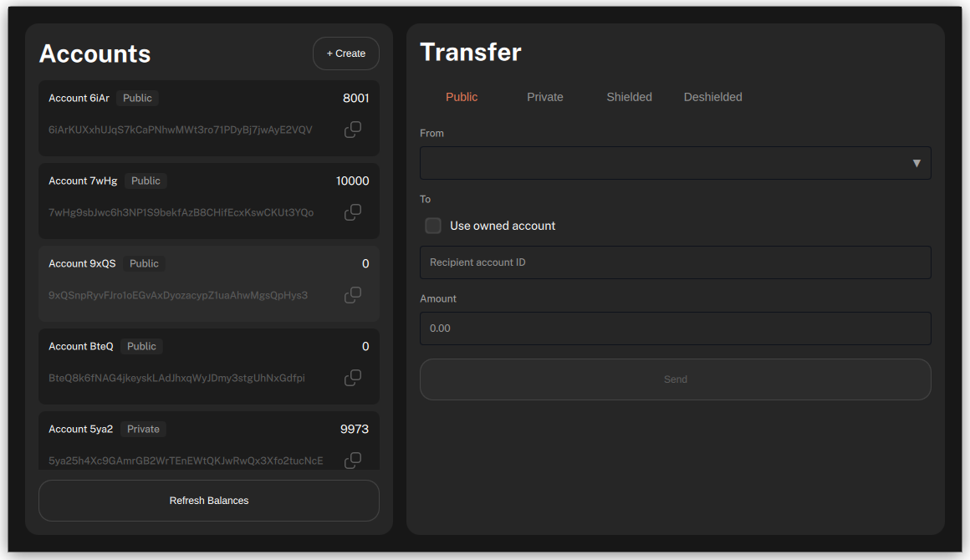The width and height of the screenshot is (970, 560).
Task: Select the Account 6iAr name
Action: tap(79, 99)
